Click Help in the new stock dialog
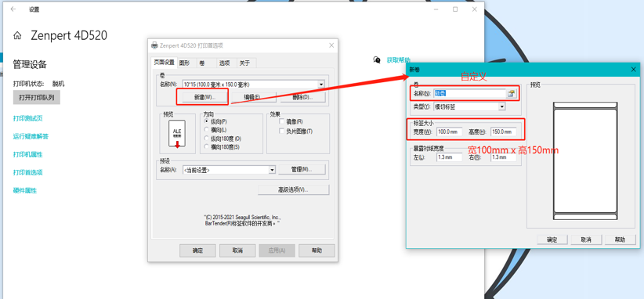The height and width of the screenshot is (299, 644). [620, 240]
